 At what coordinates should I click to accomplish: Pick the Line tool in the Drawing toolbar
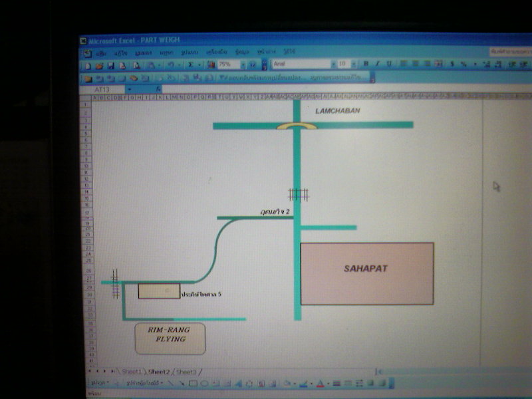[171, 384]
